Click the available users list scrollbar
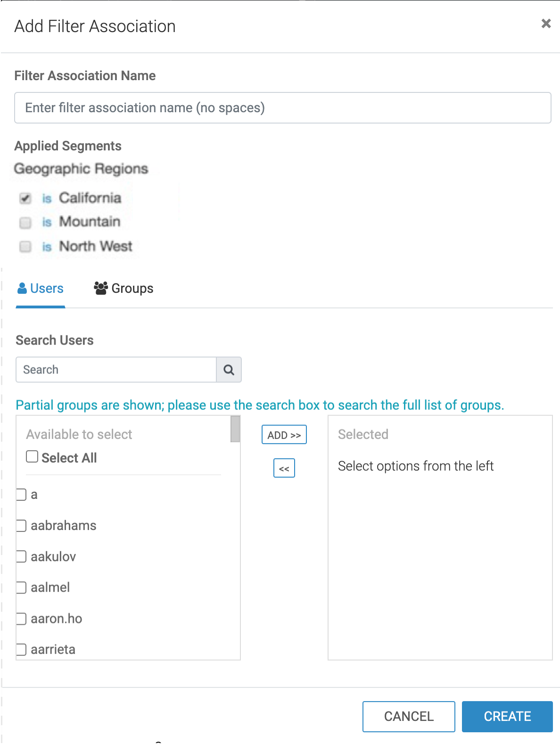This screenshot has height=745, width=560. (x=235, y=429)
